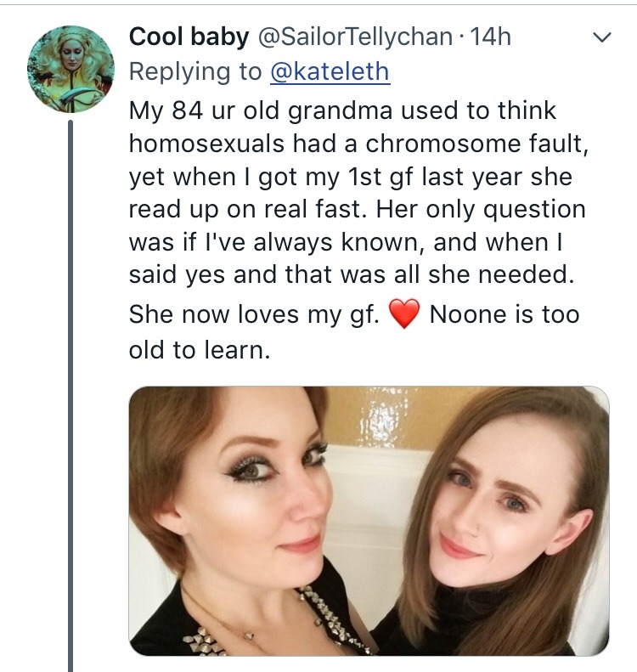This screenshot has width=637, height=672.
Task: Open the @kateleth mention link
Action: coord(330,72)
